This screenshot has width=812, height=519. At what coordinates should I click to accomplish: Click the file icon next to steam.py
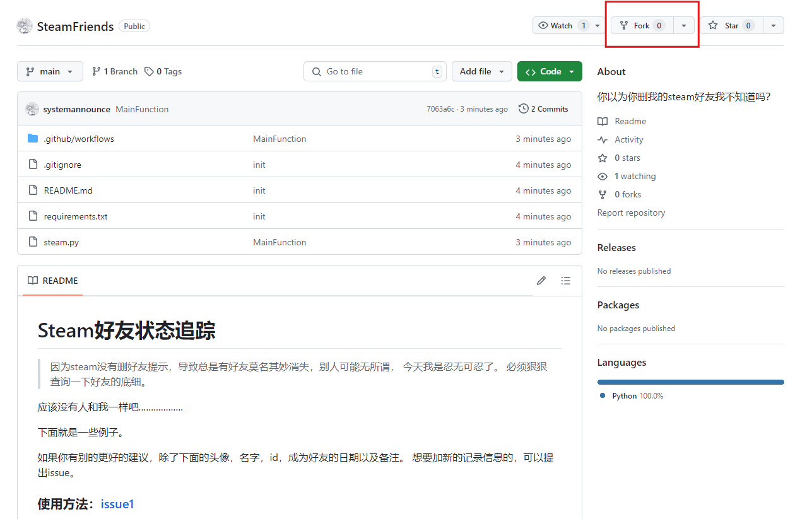coord(33,242)
